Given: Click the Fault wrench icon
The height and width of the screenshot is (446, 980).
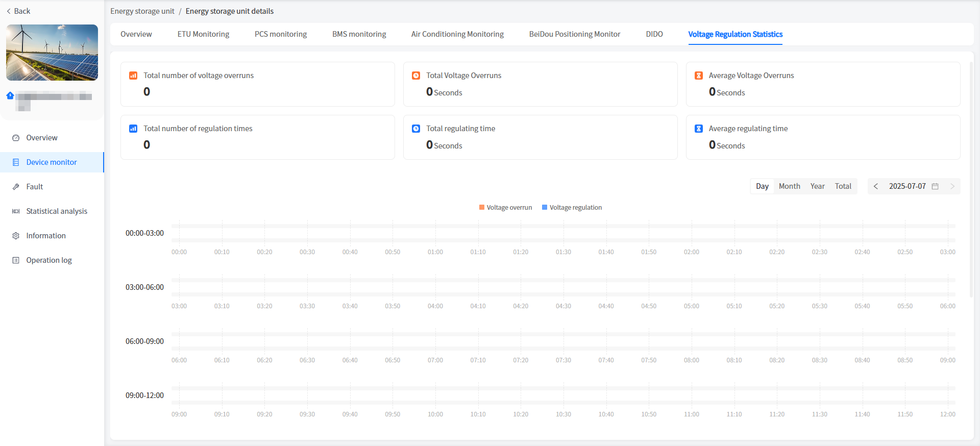Looking at the screenshot, I should pos(16,187).
